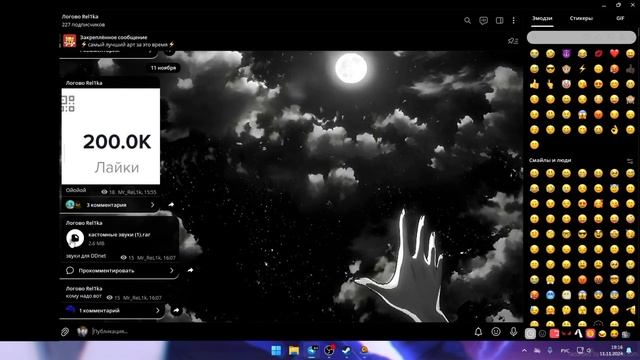Switch to the GIF tab

pos(620,18)
